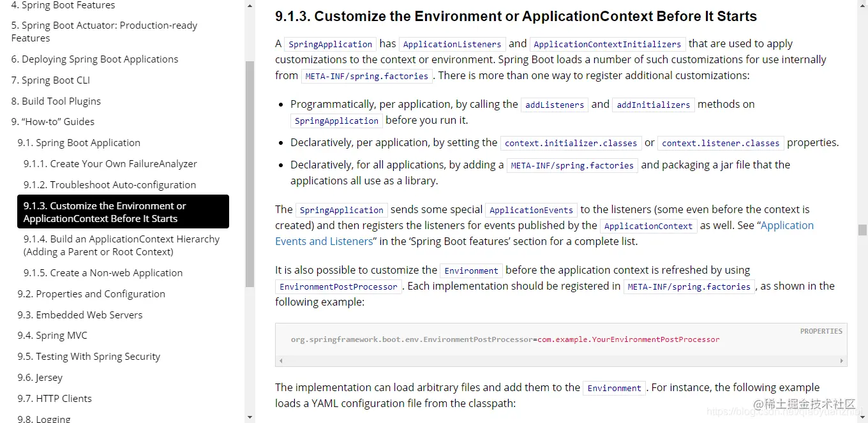The image size is (868, 423).
Task: Click the 'SpringApplication' code term in first paragraph
Action: tap(330, 45)
